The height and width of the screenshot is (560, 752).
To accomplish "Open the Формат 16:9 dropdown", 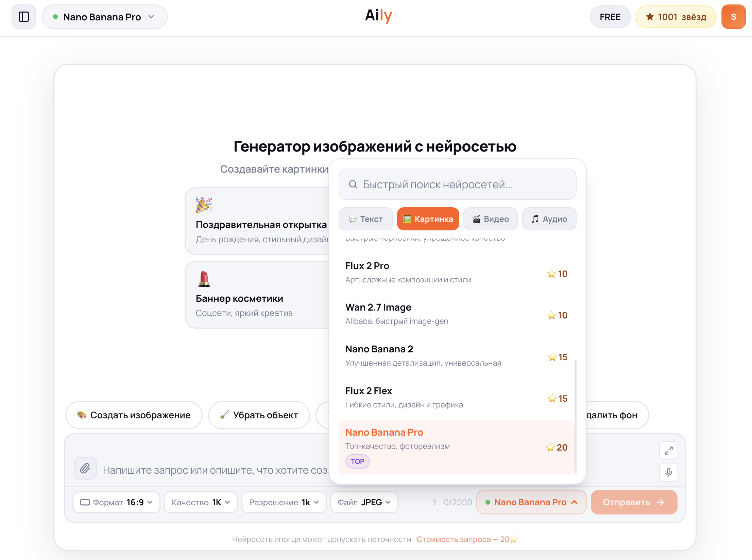I will pos(116,502).
